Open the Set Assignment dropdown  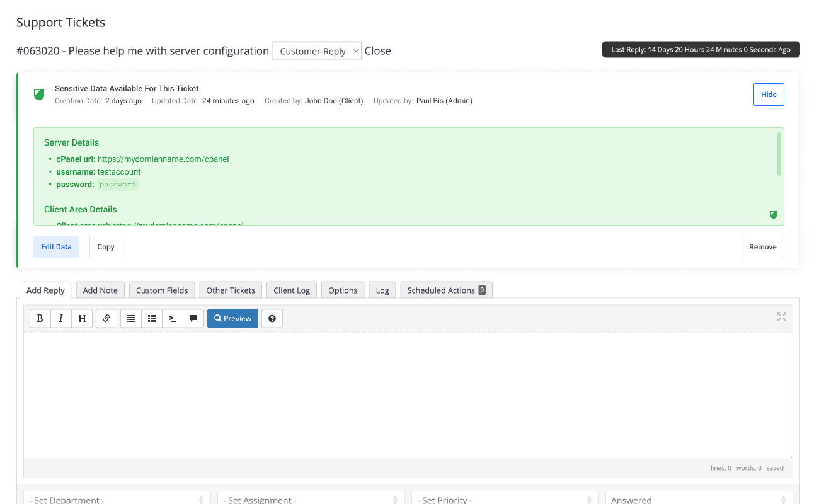pos(311,500)
